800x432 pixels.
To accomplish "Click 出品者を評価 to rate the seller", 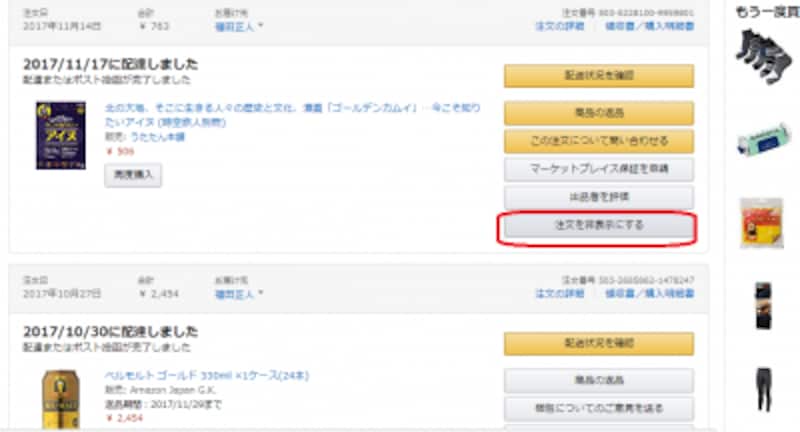I will (598, 197).
